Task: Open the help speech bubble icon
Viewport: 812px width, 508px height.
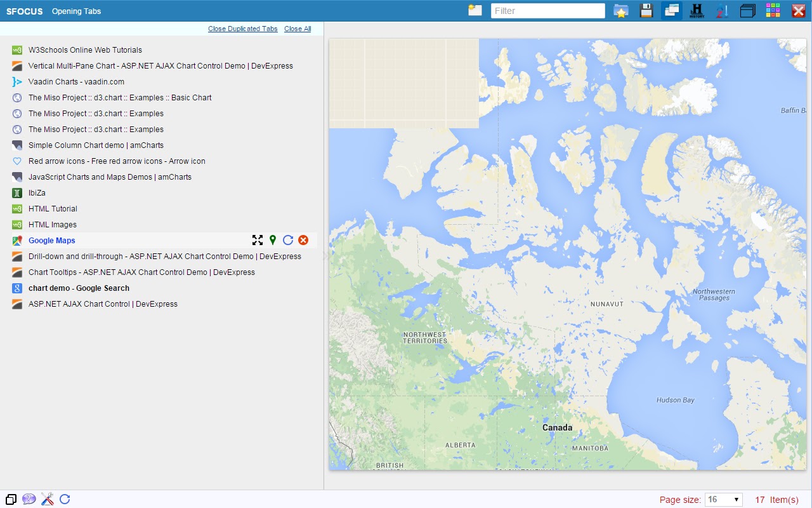Action: pos(29,499)
